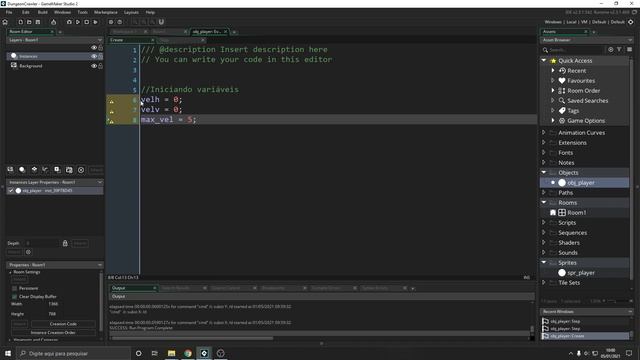The width and height of the screenshot is (640, 360).
Task: Lock the Background layer
Action: pyautogui.click(x=100, y=66)
